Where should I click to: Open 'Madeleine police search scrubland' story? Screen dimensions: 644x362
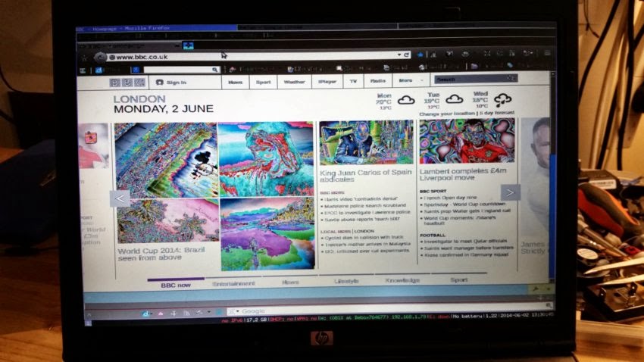pos(364,205)
